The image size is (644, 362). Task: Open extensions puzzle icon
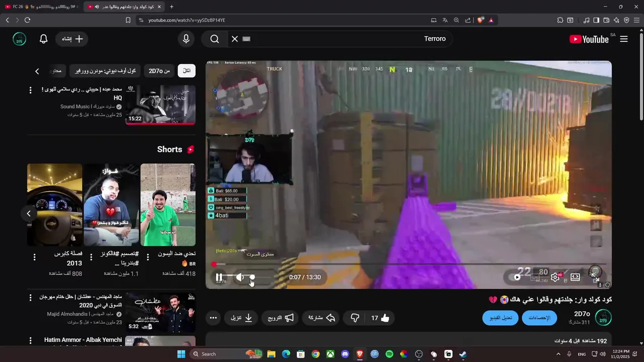(x=560, y=20)
